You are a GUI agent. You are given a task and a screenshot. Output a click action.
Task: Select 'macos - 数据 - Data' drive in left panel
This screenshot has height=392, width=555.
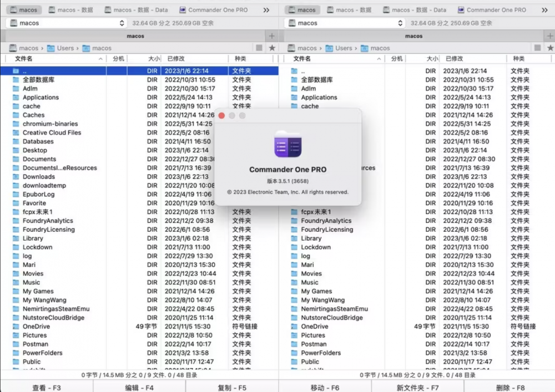pos(137,10)
